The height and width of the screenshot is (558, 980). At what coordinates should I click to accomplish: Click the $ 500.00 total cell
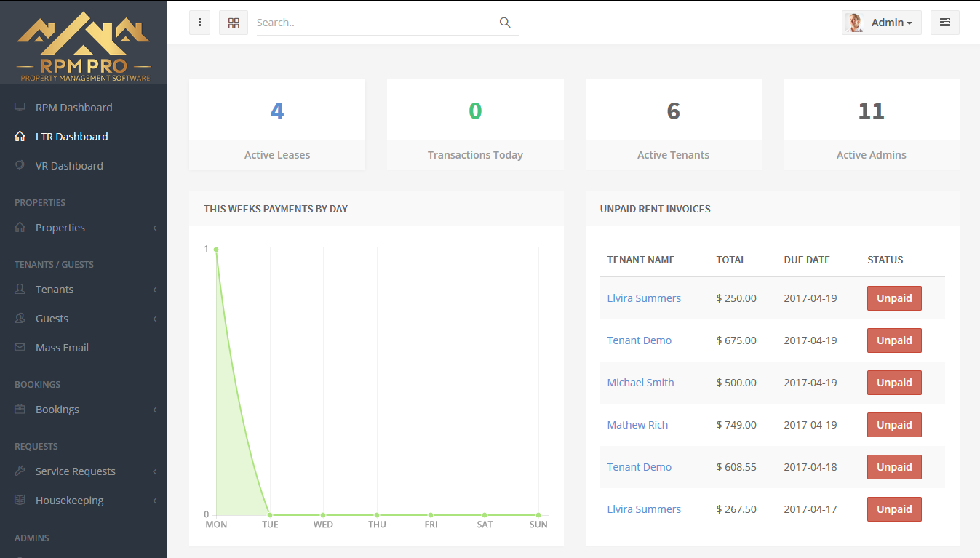[x=736, y=382]
